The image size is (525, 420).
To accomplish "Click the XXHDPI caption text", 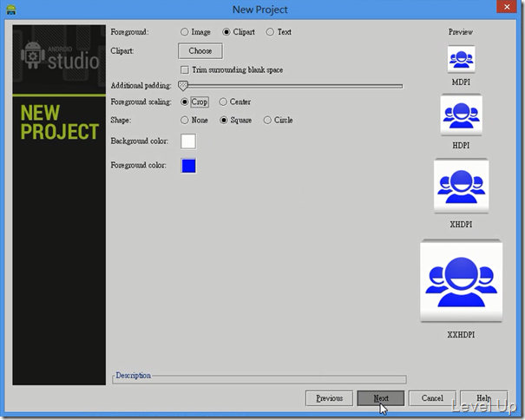I will (x=461, y=335).
